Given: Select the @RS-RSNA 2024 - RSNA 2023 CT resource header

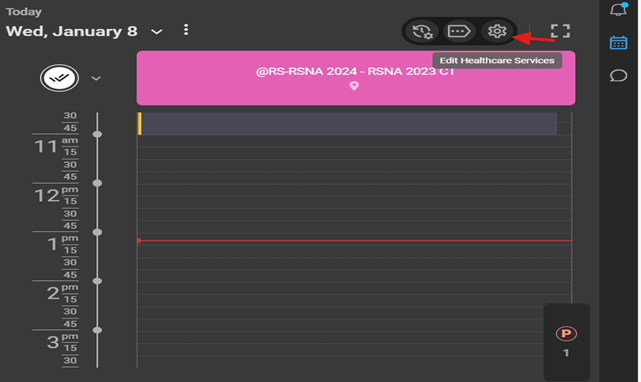Looking at the screenshot, I should point(356,78).
